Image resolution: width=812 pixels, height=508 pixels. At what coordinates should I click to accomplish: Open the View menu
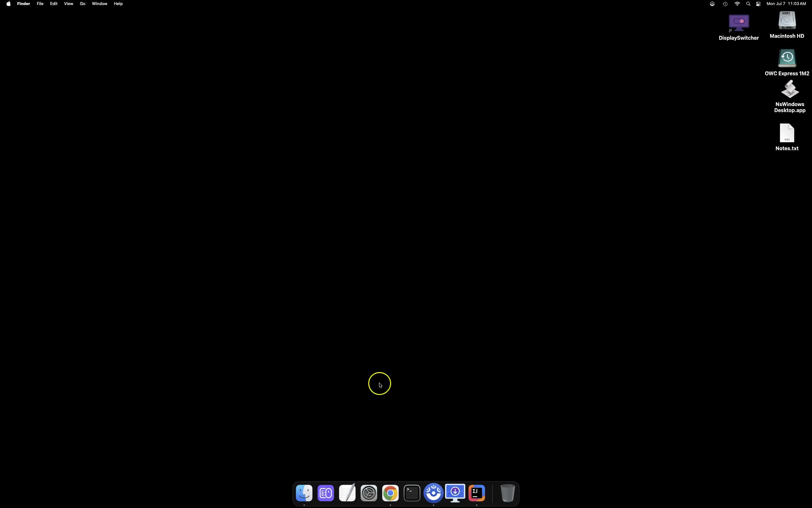coord(69,4)
